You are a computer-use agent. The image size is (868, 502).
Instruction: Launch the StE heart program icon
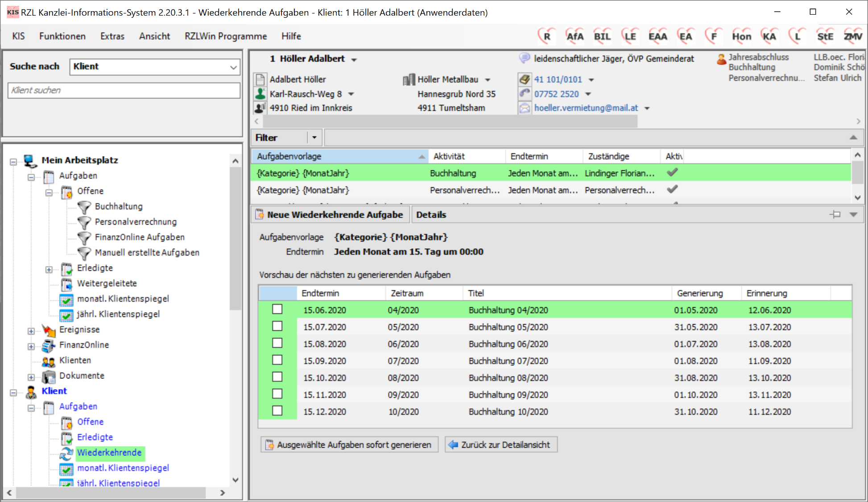pos(824,36)
